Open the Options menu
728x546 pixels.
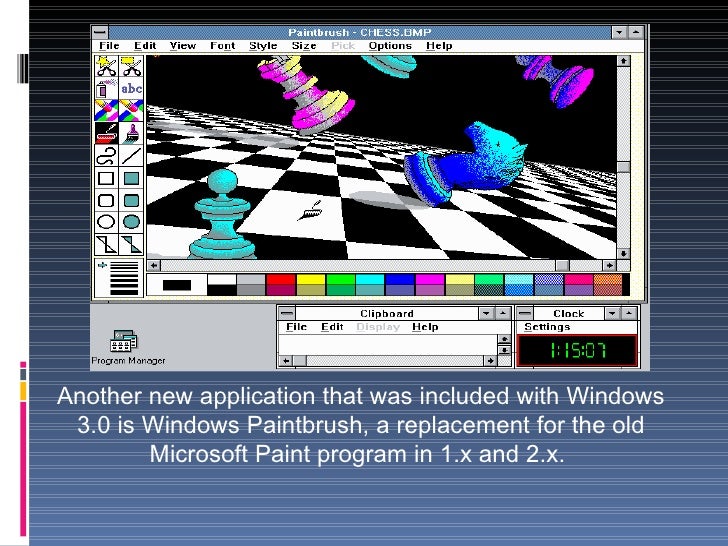tap(390, 46)
